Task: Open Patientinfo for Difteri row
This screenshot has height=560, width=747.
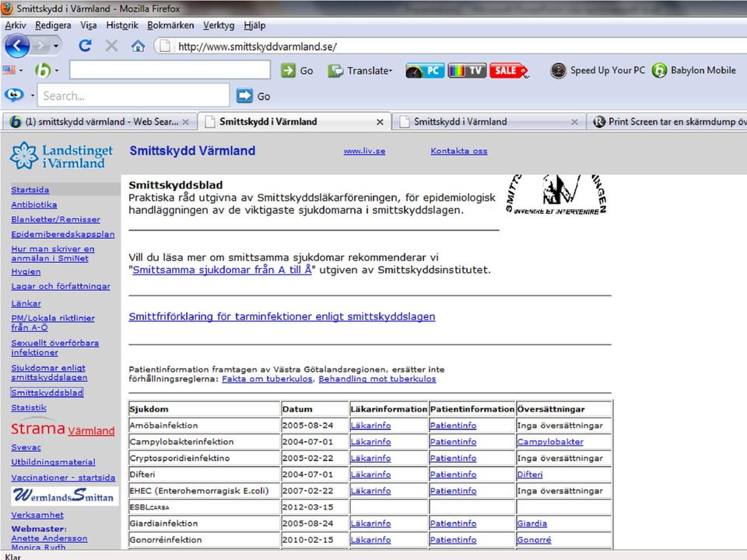Action: 453,474
